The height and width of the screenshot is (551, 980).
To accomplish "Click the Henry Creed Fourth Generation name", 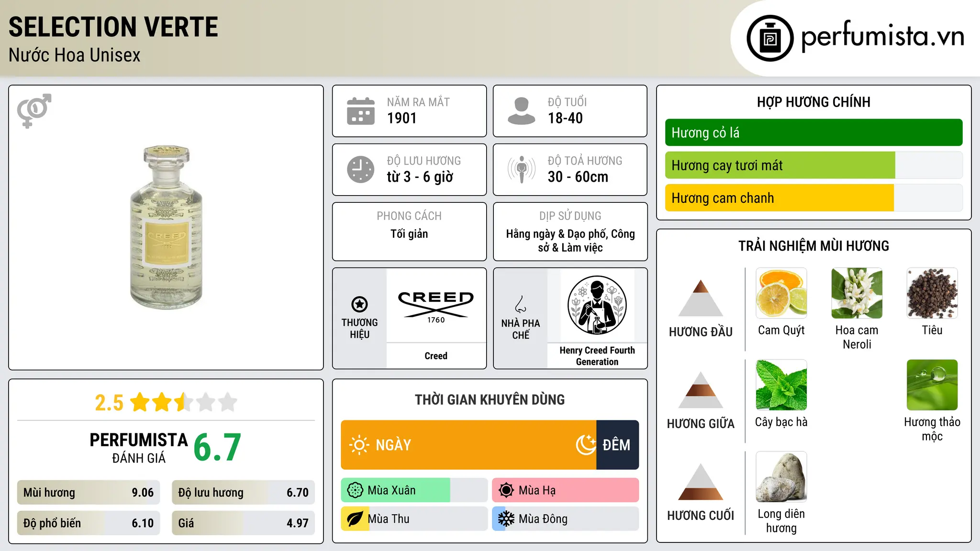I will [x=597, y=356].
